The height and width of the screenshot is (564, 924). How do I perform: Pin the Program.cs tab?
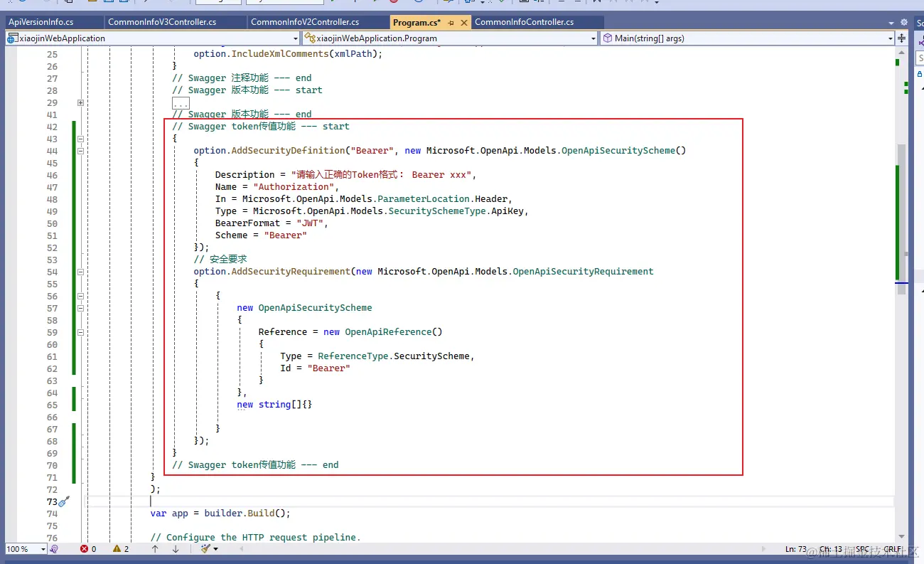pos(451,23)
